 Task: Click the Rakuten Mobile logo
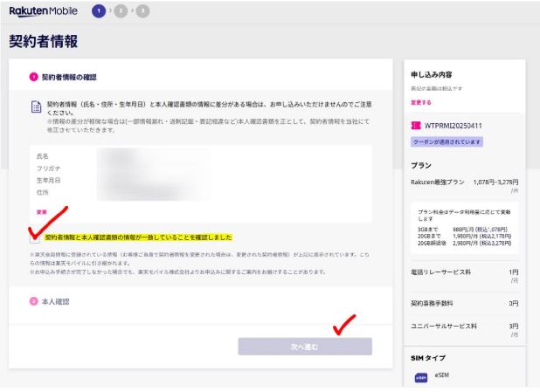44,11
